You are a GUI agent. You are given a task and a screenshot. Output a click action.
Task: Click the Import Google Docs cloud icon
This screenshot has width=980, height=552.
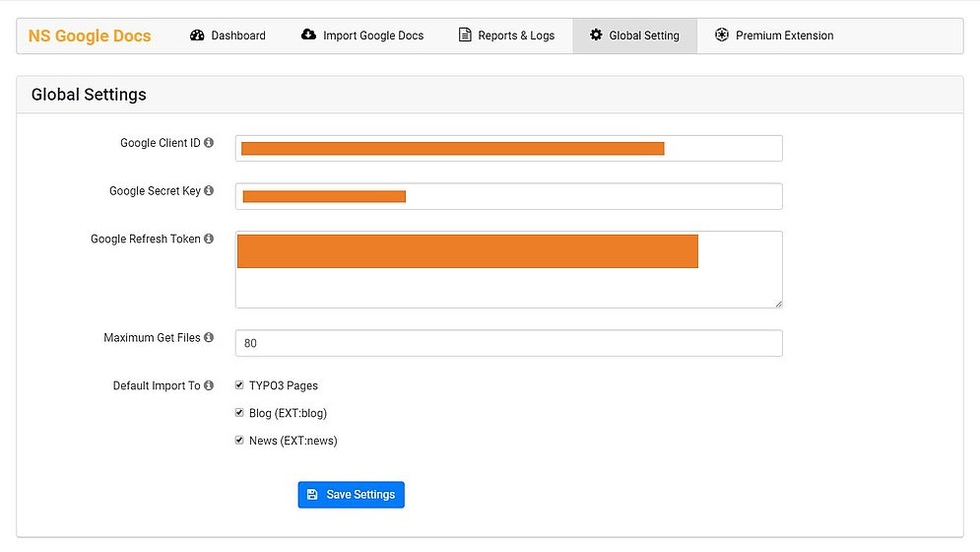(x=308, y=35)
